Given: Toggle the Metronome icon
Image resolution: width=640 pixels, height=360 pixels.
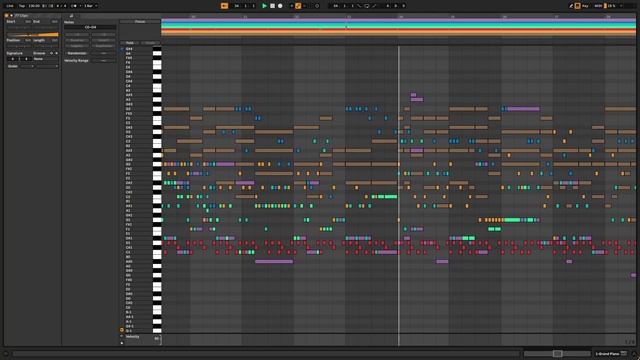Looking at the screenshot, I should 74,6.
